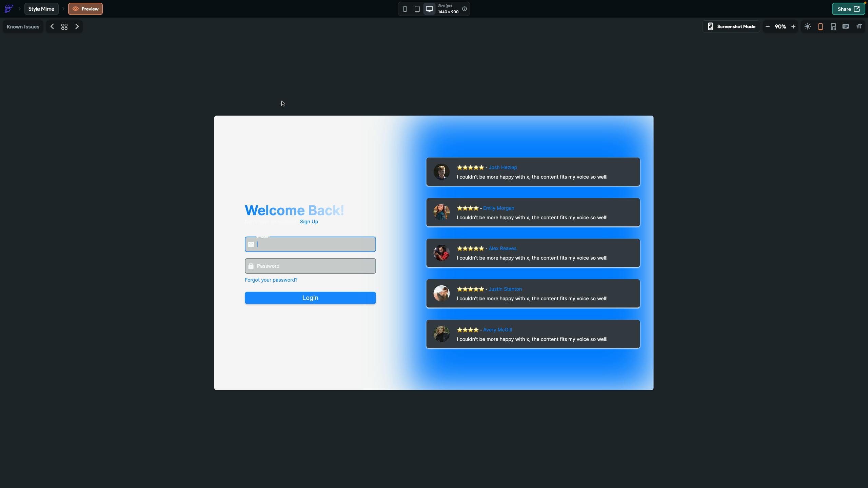Zoom in with the plus button
868x488 pixels.
(x=793, y=26)
